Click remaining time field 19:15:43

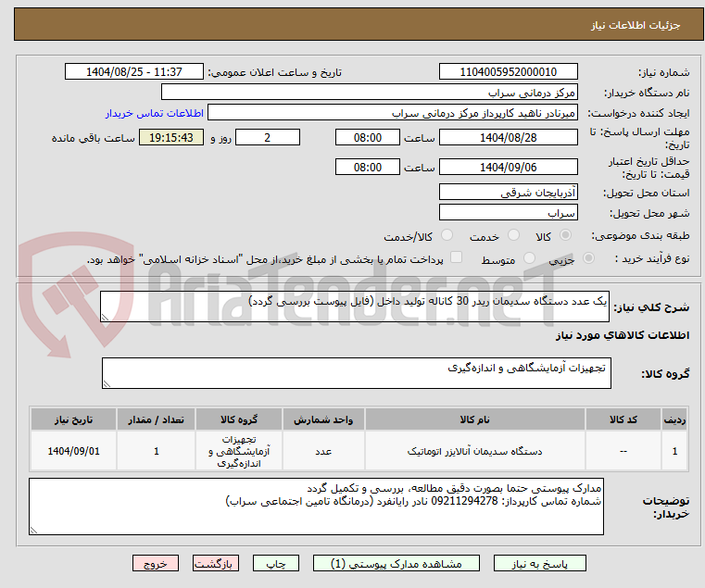pos(170,137)
